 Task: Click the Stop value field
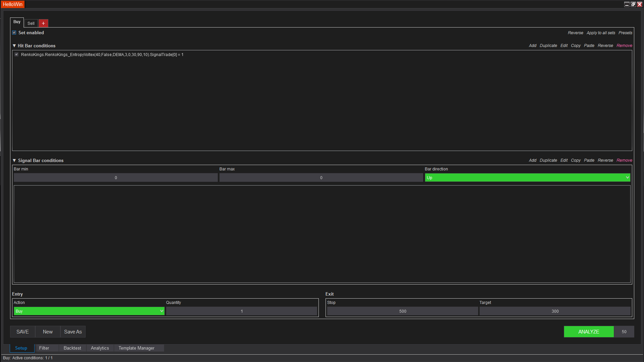pyautogui.click(x=402, y=311)
